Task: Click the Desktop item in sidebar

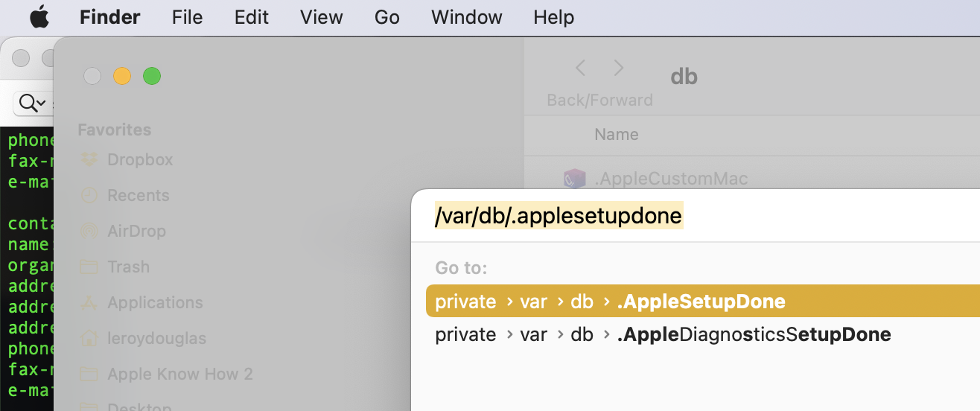Action: tap(139, 407)
